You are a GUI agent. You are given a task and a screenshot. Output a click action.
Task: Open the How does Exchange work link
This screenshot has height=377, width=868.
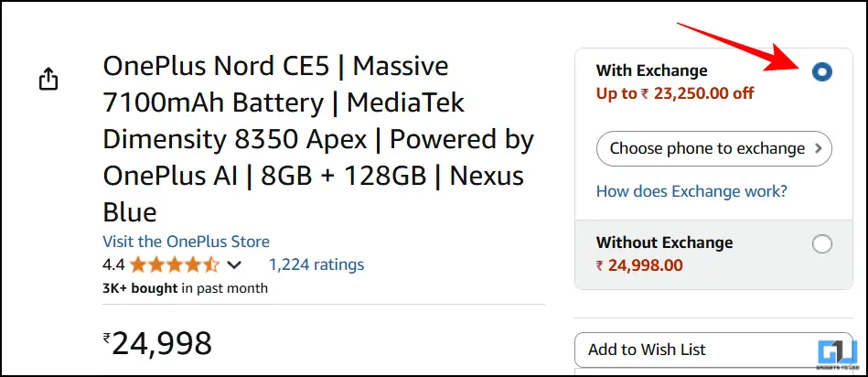[691, 191]
